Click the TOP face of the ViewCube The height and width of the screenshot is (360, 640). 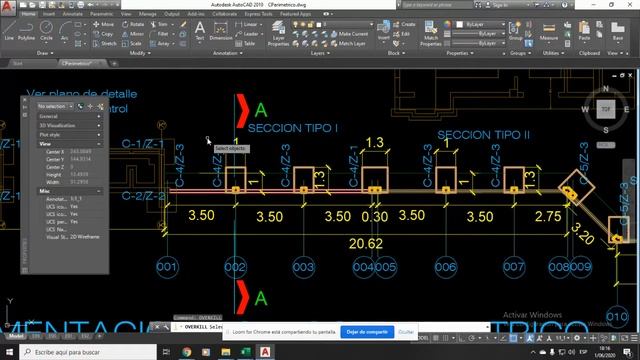tap(606, 109)
